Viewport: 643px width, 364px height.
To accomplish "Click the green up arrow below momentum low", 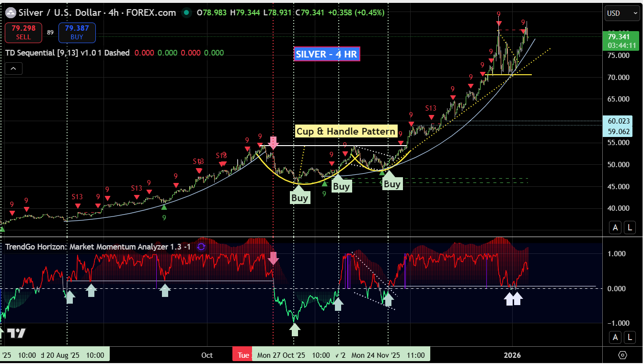I will [295, 329].
